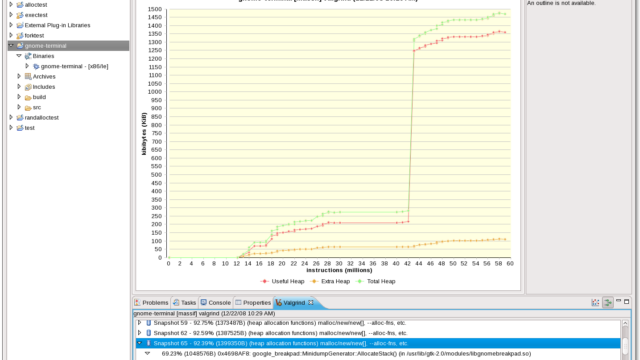
Task: Select exectest project folder icon
Action: [20, 15]
